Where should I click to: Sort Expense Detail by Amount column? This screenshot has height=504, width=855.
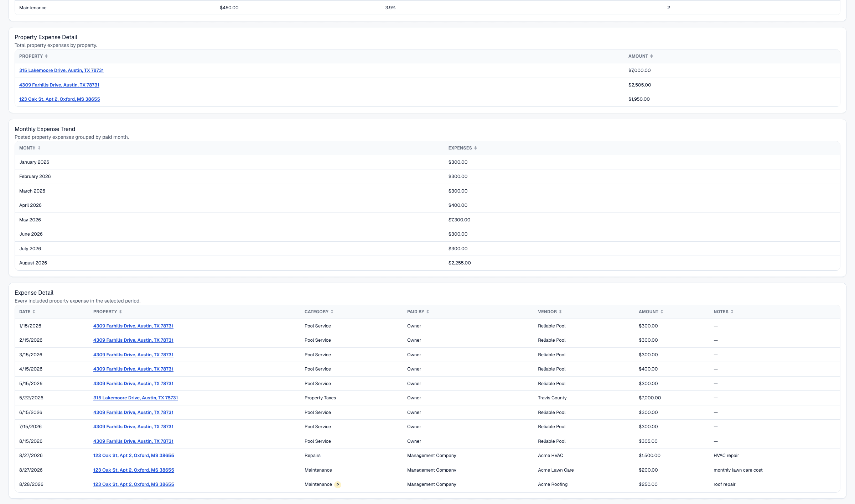click(x=651, y=312)
